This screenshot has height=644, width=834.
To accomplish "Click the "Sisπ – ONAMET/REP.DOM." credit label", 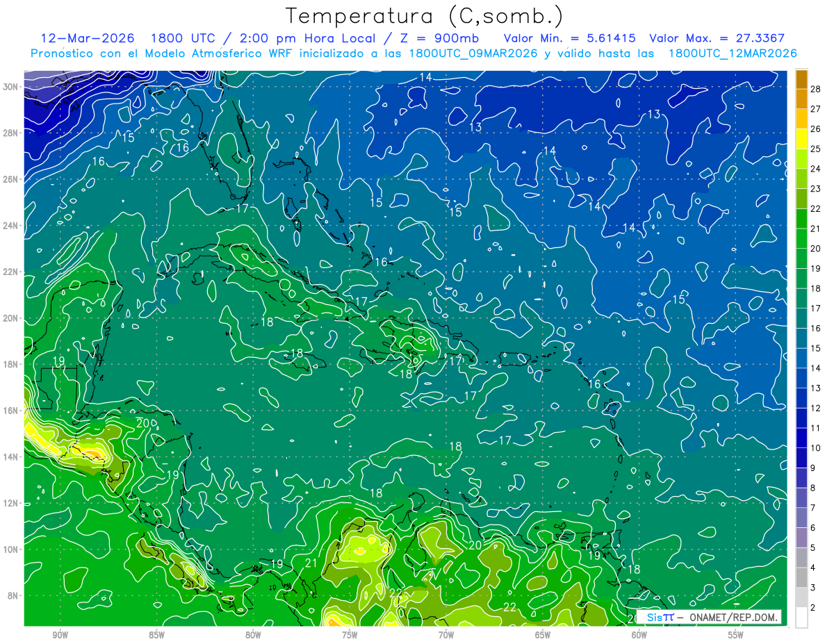I will pos(709,617).
